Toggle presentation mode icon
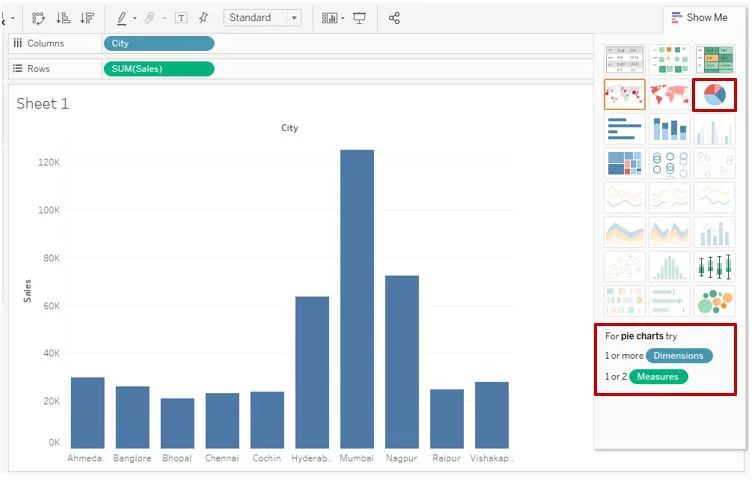 [x=359, y=18]
